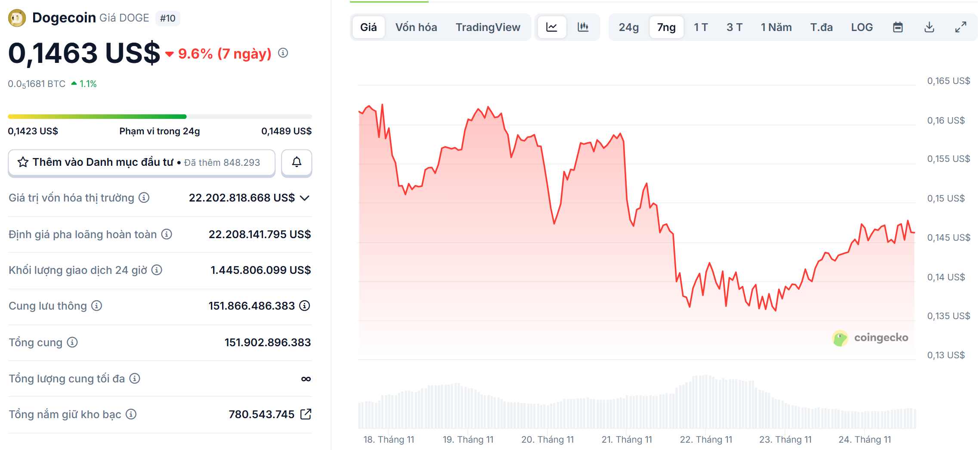Select the line chart view icon
This screenshot has height=450, width=980.
pyautogui.click(x=552, y=27)
